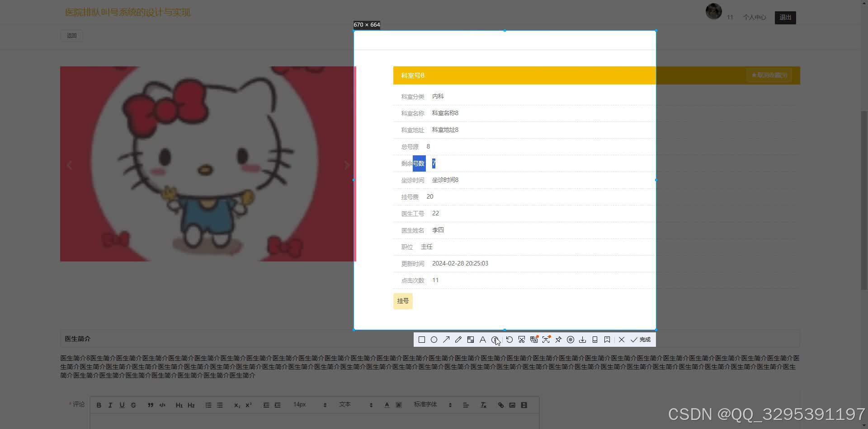
Task: Select the mosaic blur tool
Action: [x=471, y=340]
